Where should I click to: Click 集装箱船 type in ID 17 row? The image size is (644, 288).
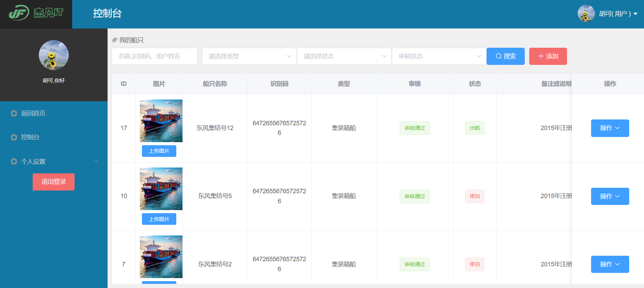pyautogui.click(x=344, y=128)
